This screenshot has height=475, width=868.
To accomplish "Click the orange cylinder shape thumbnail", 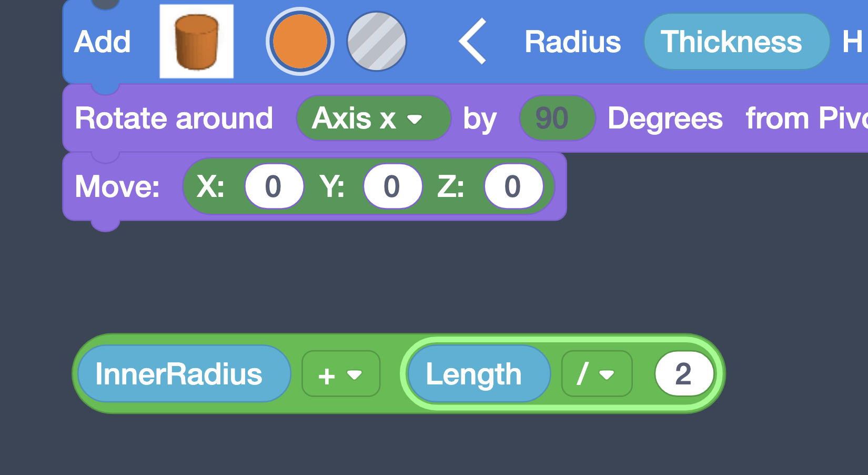I will coord(196,41).
